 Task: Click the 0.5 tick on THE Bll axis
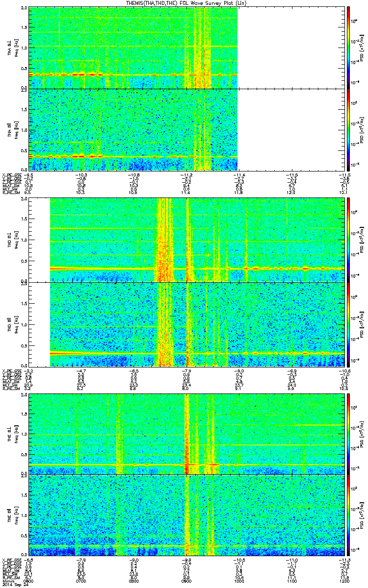[x=24, y=536]
